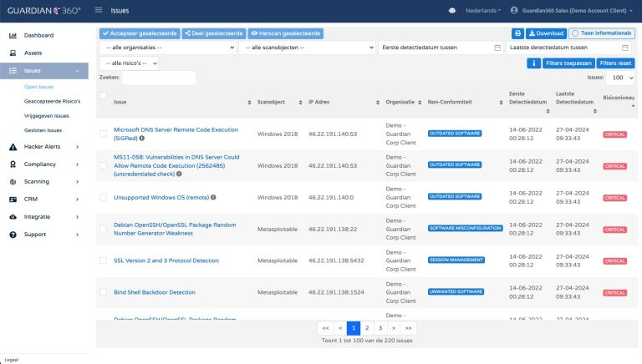The image size is (642, 364).
Task: Click Filters toepassen button
Action: click(568, 63)
